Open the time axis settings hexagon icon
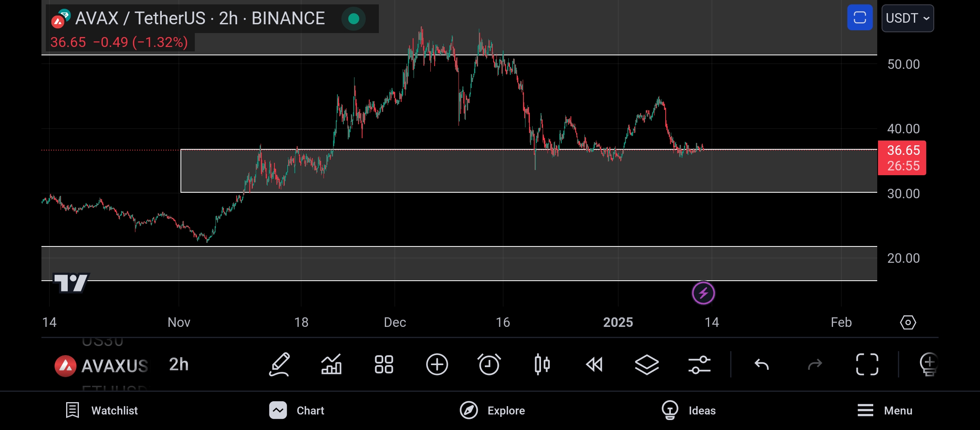 click(x=908, y=322)
